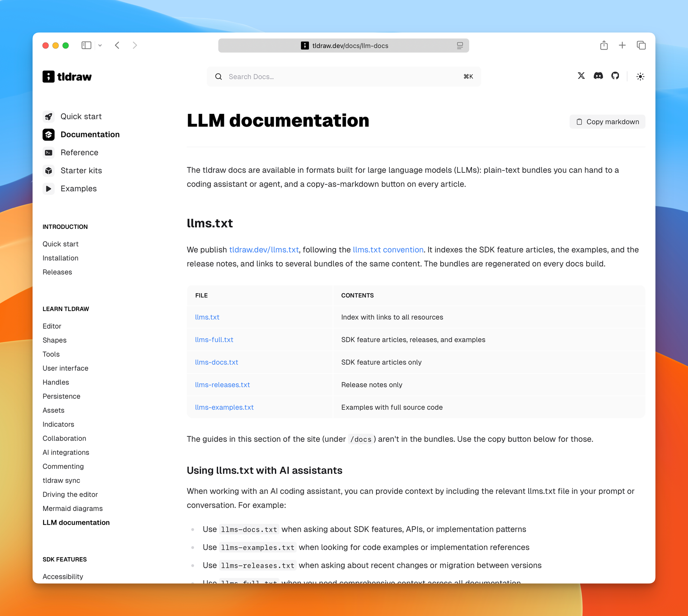Open a new Safari tab
The image size is (688, 616).
(x=622, y=45)
